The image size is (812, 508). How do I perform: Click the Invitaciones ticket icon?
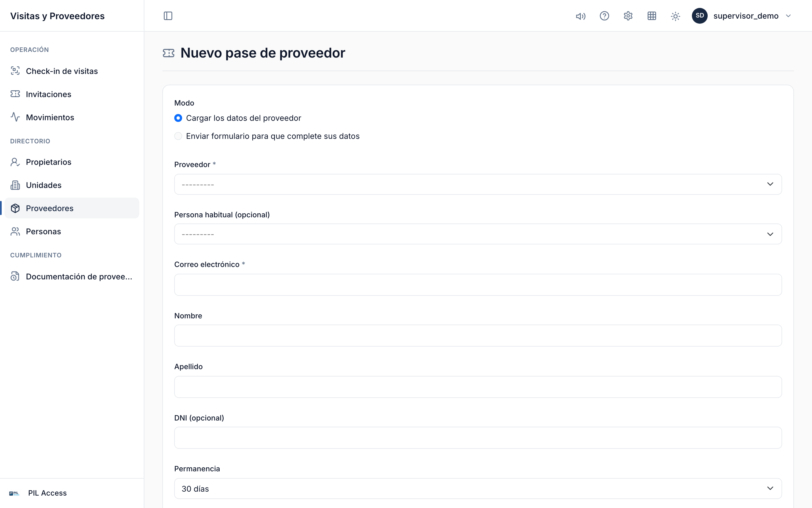15,94
